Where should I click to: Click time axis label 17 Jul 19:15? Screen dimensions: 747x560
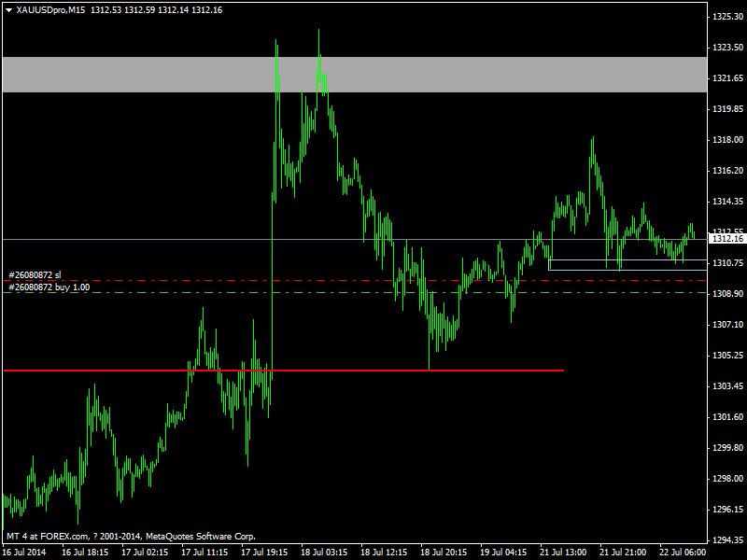tap(264, 553)
